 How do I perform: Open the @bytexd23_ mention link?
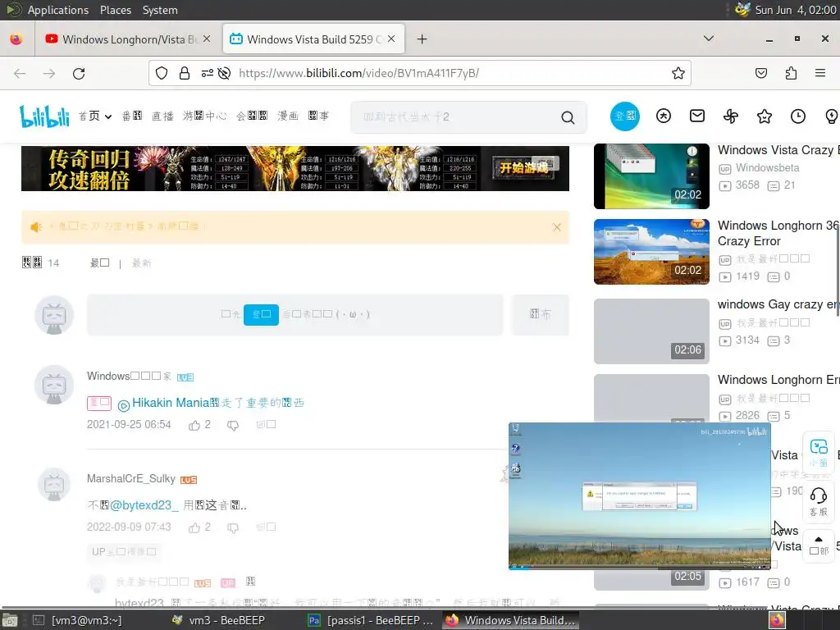coord(144,505)
